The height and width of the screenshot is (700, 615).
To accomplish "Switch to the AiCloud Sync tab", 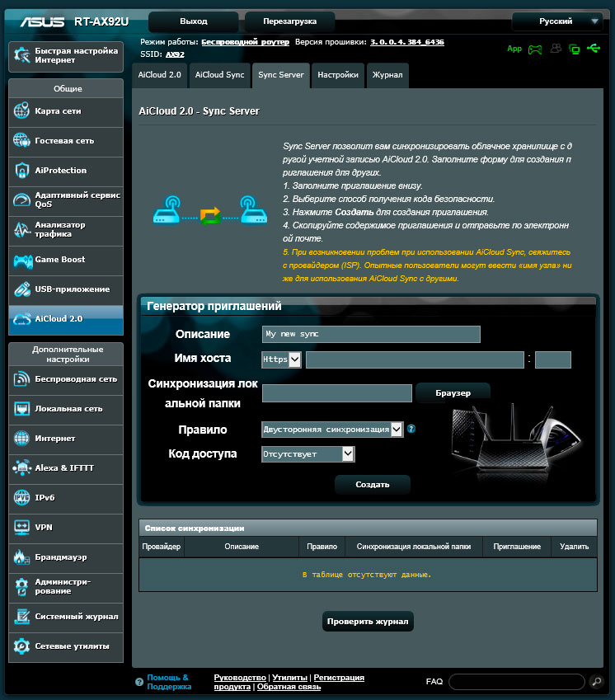I will click(219, 75).
